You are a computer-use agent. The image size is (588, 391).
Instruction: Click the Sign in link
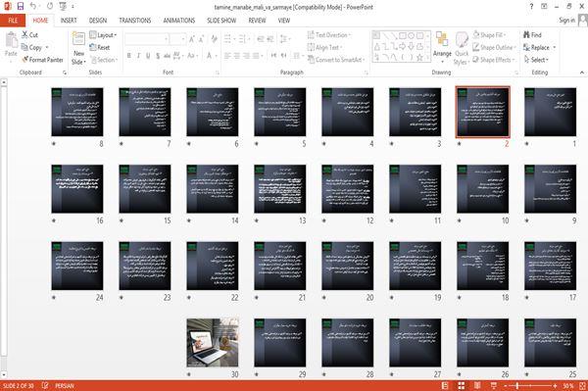coord(566,21)
